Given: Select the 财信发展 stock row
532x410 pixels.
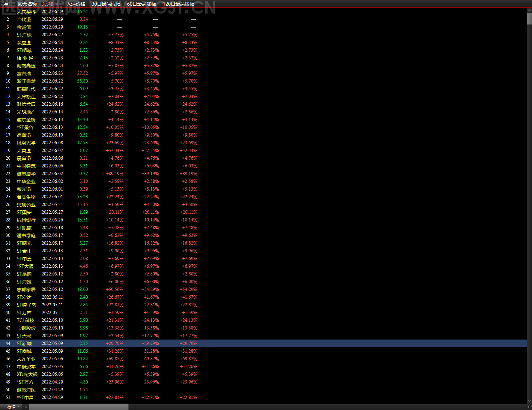Looking at the screenshot, I should (x=263, y=104).
